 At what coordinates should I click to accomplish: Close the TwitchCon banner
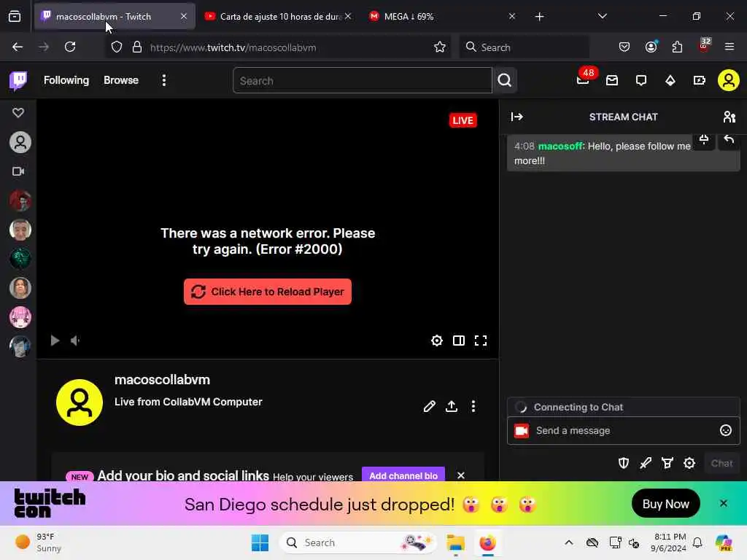pyautogui.click(x=723, y=503)
